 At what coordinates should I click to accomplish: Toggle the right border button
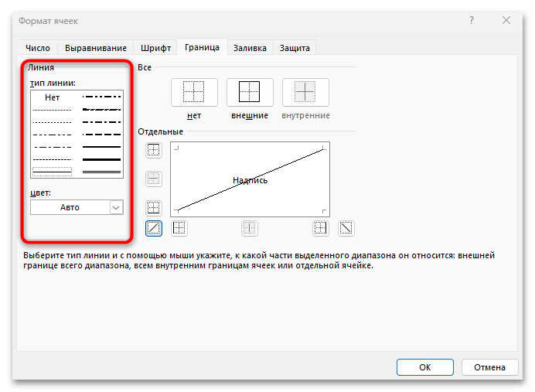(x=320, y=228)
